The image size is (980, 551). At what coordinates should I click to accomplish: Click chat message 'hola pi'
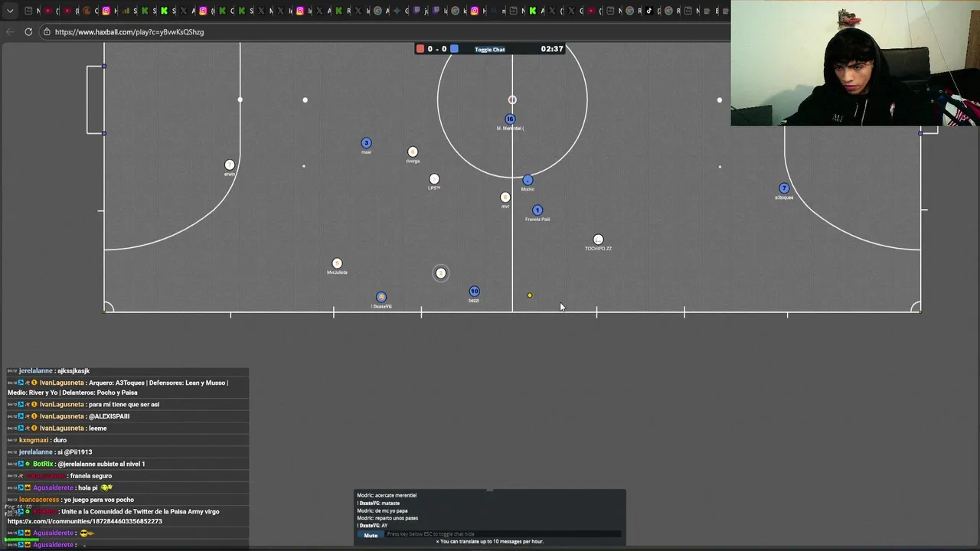(x=88, y=487)
